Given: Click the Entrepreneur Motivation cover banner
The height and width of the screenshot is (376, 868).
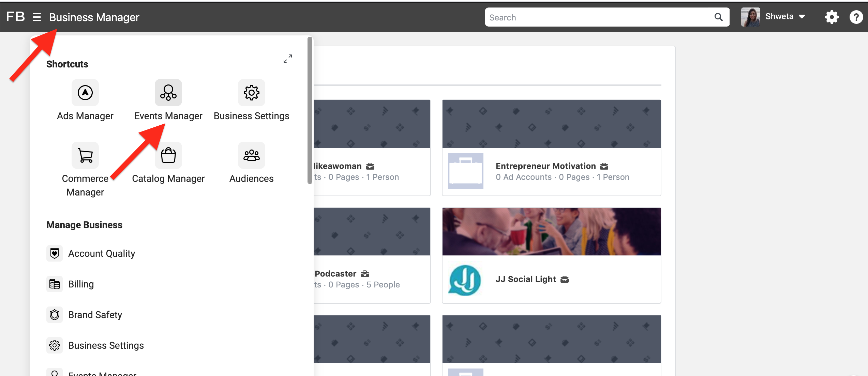Looking at the screenshot, I should (x=551, y=124).
